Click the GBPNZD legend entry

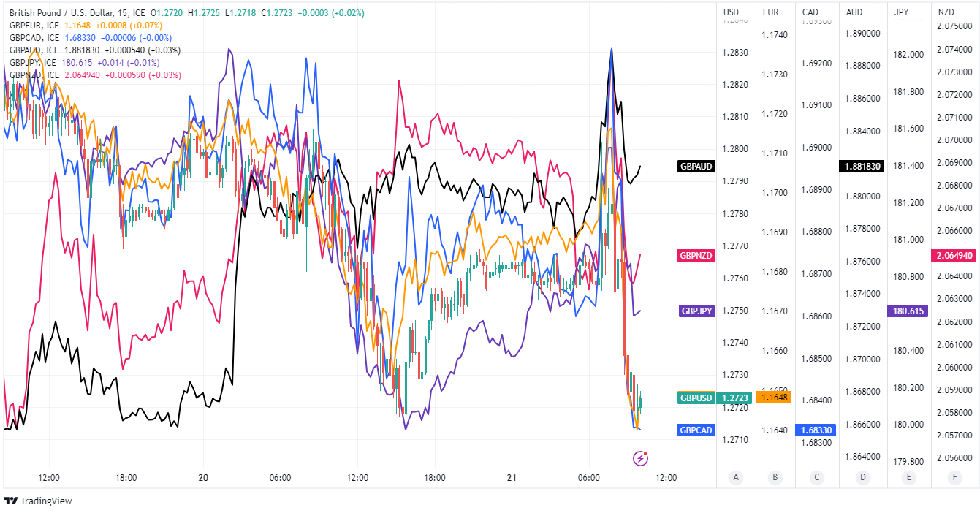pyautogui.click(x=34, y=75)
